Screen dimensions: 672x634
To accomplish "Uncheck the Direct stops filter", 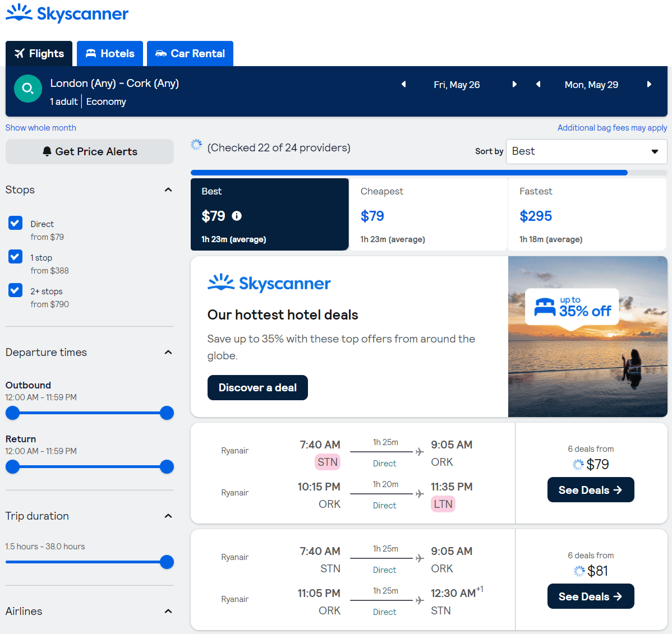I will click(15, 223).
